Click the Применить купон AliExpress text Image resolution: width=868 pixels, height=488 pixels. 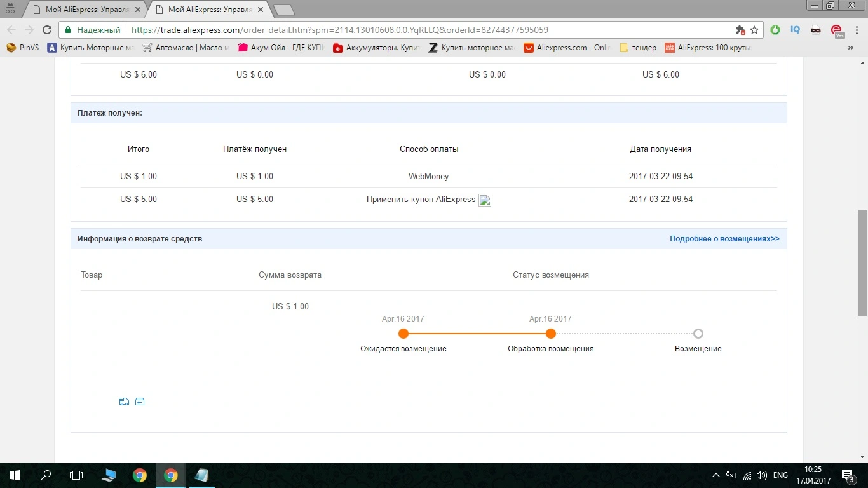[421, 200]
